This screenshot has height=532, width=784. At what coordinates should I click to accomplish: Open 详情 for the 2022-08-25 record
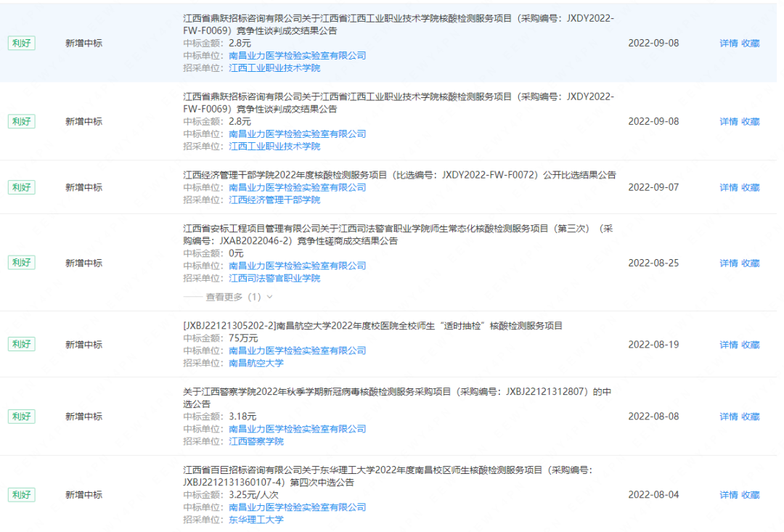[x=729, y=263]
